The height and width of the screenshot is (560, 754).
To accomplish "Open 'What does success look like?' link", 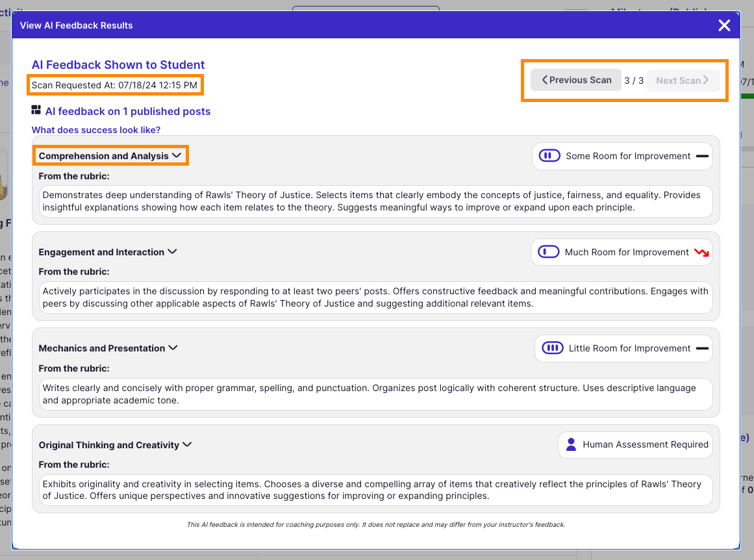I will point(96,130).
